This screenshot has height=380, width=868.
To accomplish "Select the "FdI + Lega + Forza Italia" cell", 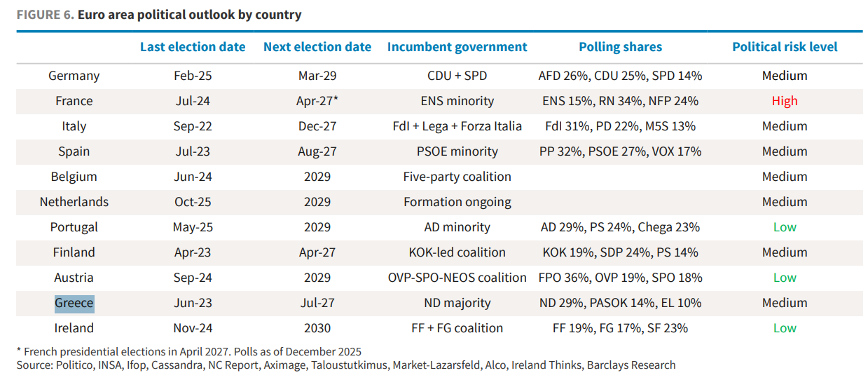I will 457,126.
